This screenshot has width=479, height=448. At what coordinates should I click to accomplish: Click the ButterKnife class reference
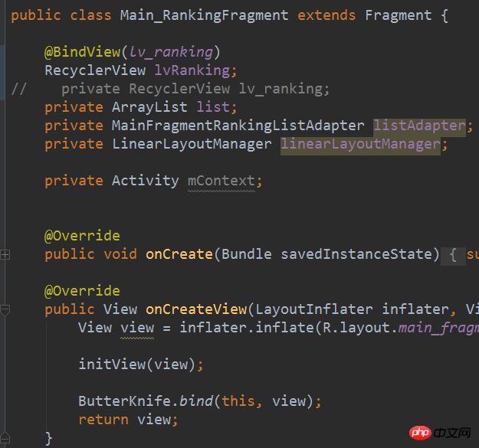point(124,401)
